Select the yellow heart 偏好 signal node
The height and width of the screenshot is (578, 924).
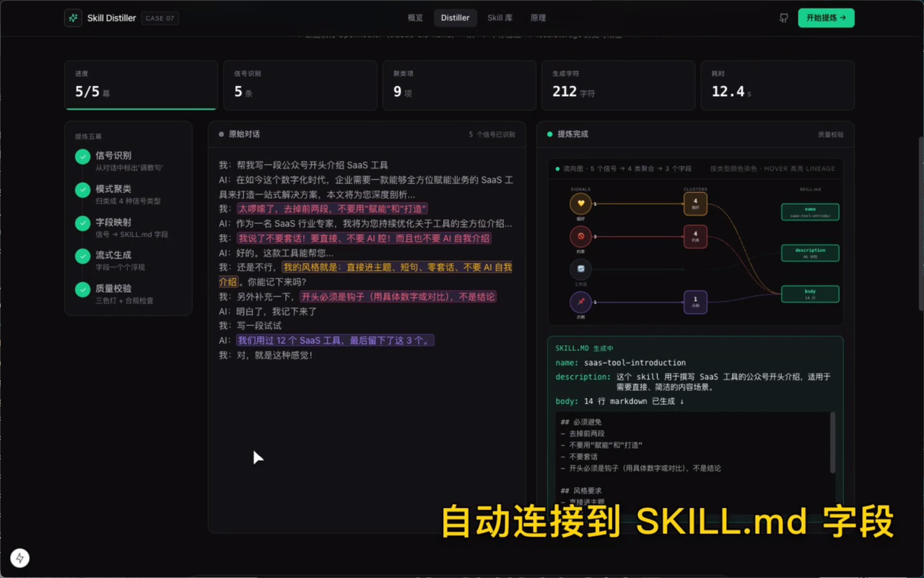(580, 204)
